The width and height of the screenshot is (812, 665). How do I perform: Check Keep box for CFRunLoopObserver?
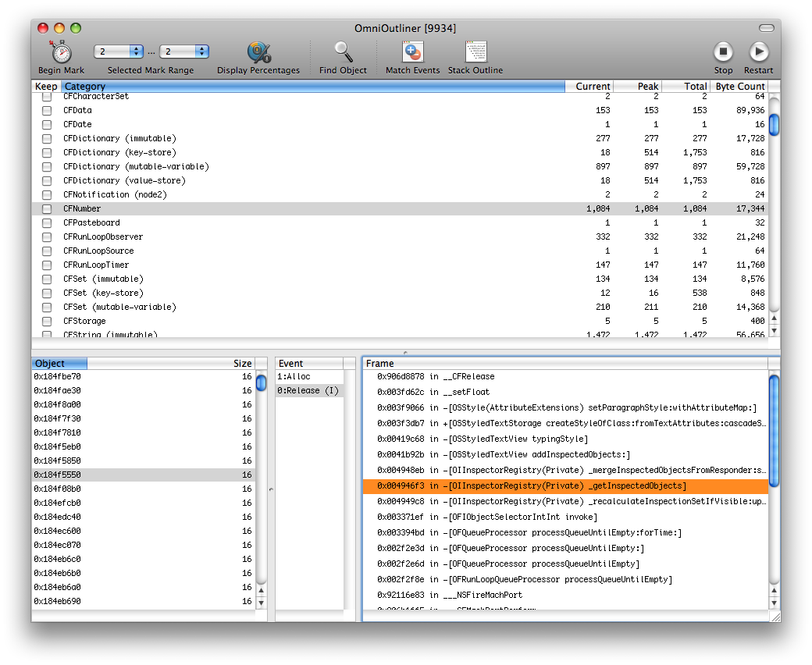pyautogui.click(x=47, y=236)
